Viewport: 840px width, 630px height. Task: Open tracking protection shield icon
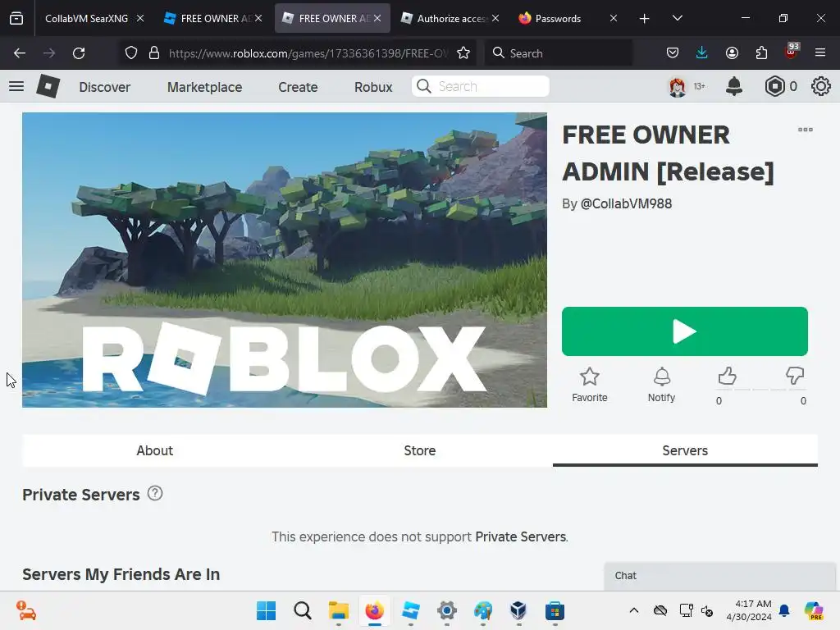coord(131,53)
